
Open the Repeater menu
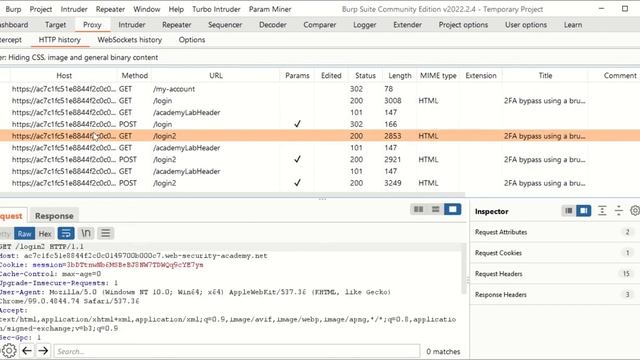point(110,9)
